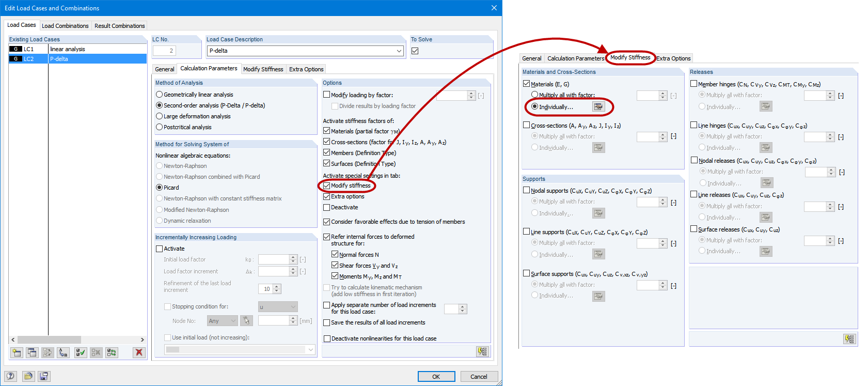Image resolution: width=868 pixels, height=386 pixels.
Task: Click Line supports Individually edit icon
Action: click(598, 254)
